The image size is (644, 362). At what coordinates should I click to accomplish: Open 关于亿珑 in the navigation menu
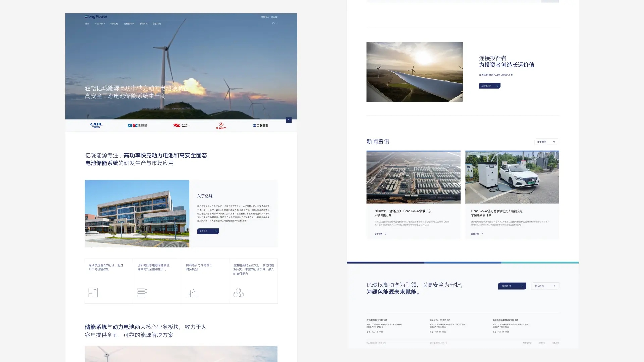114,24
